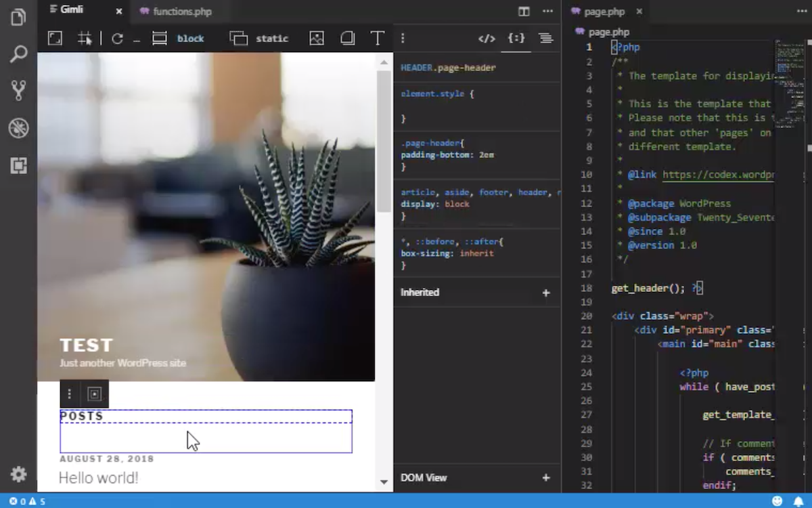The height and width of the screenshot is (508, 812).
Task: Expand the DOM View section with plus
Action: 546,478
